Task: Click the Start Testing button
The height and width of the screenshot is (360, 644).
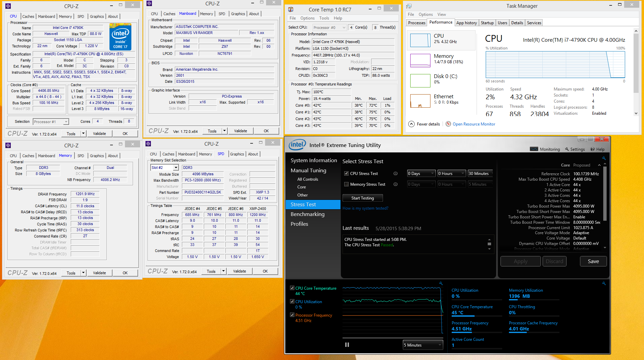Action: (362, 198)
